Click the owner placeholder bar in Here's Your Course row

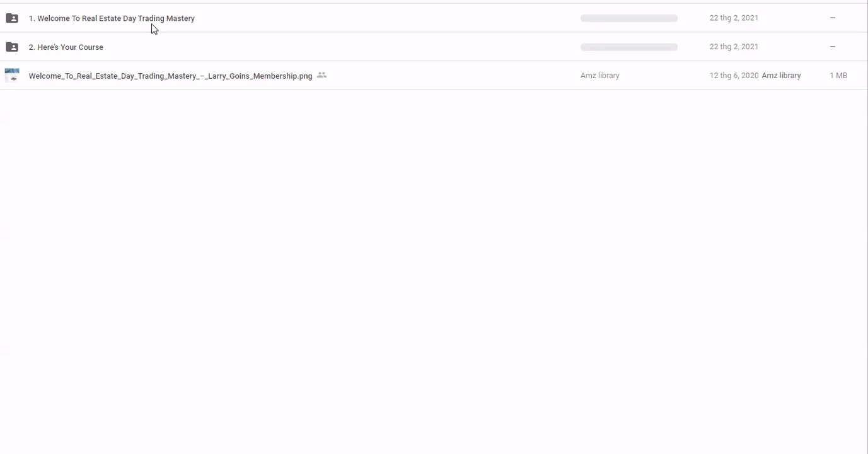pyautogui.click(x=628, y=47)
